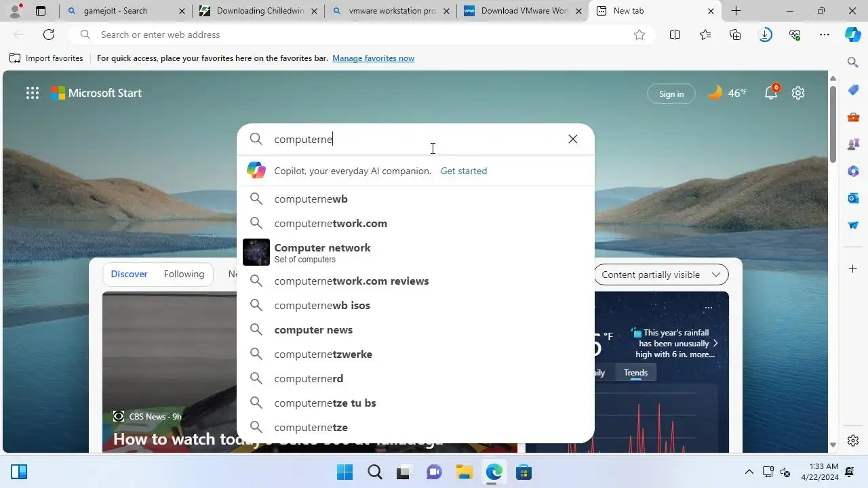
Task: Open sidebar Search icon
Action: click(853, 62)
